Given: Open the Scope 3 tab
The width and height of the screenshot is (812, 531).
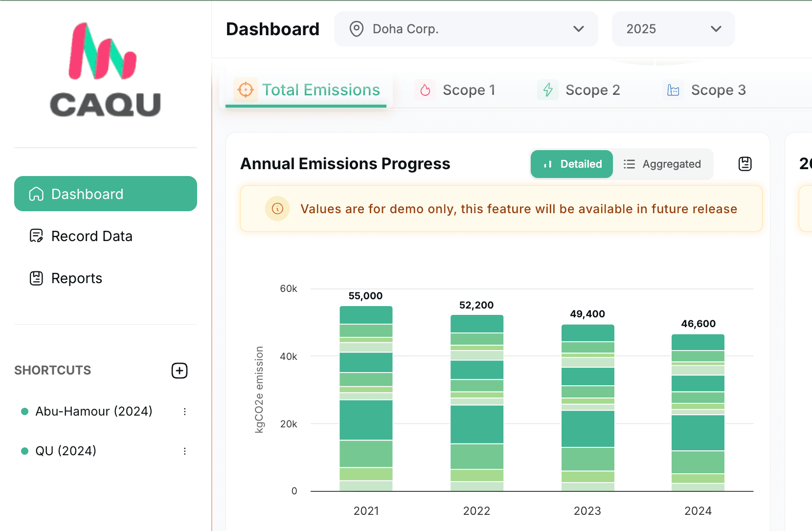Looking at the screenshot, I should [x=706, y=90].
